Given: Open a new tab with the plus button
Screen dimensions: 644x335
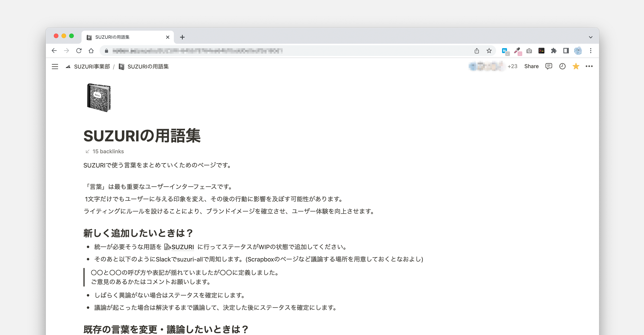Looking at the screenshot, I should coord(182,37).
